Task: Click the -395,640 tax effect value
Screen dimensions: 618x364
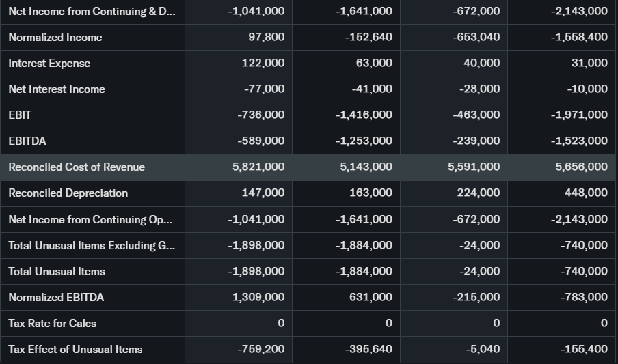Action: [x=368, y=349]
